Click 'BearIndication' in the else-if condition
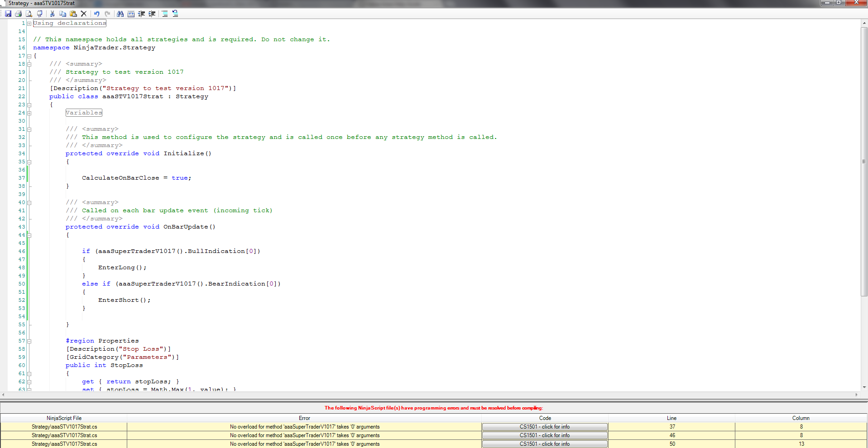This screenshot has width=868, height=448. point(237,284)
